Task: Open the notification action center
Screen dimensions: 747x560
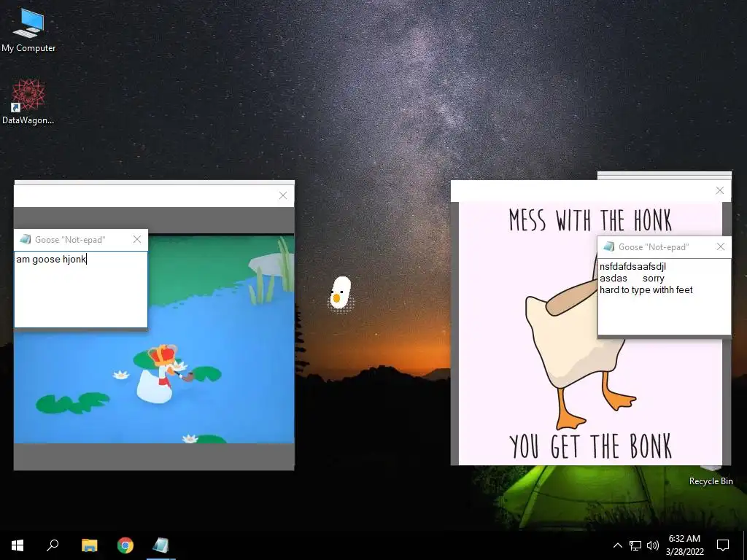Action: (723, 545)
